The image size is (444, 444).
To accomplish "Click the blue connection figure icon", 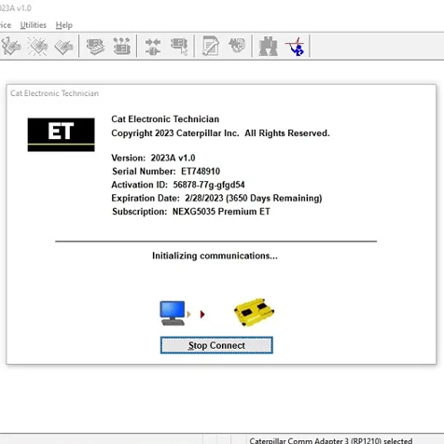I will (295, 46).
